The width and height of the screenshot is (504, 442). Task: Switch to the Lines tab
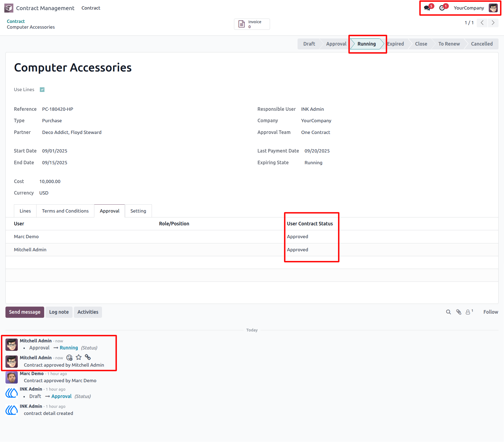[x=25, y=211]
